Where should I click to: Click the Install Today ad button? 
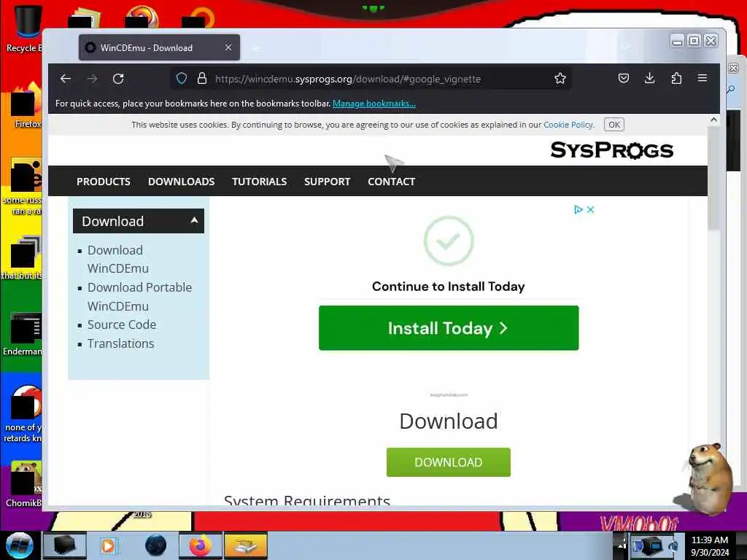(449, 328)
